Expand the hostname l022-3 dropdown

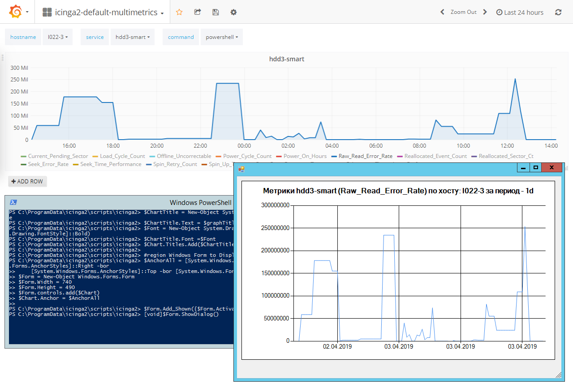[58, 37]
